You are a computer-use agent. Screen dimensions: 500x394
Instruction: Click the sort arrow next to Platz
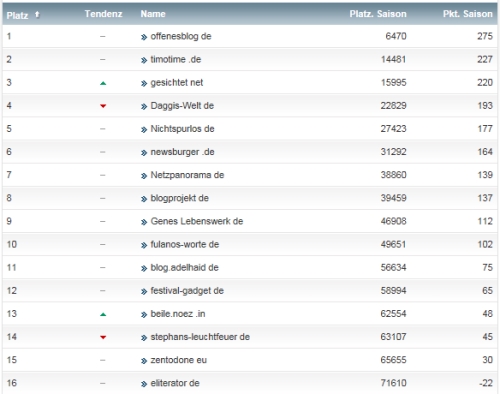pyautogui.click(x=37, y=15)
